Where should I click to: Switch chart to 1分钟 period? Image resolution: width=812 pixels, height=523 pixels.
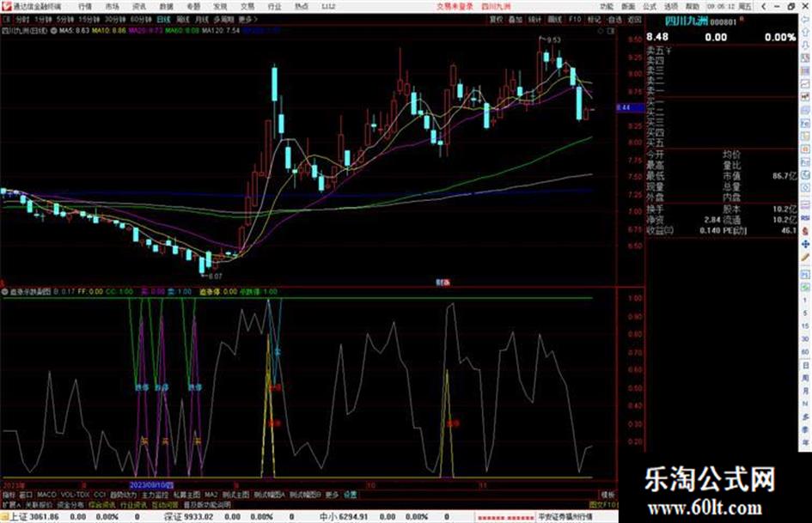point(43,19)
